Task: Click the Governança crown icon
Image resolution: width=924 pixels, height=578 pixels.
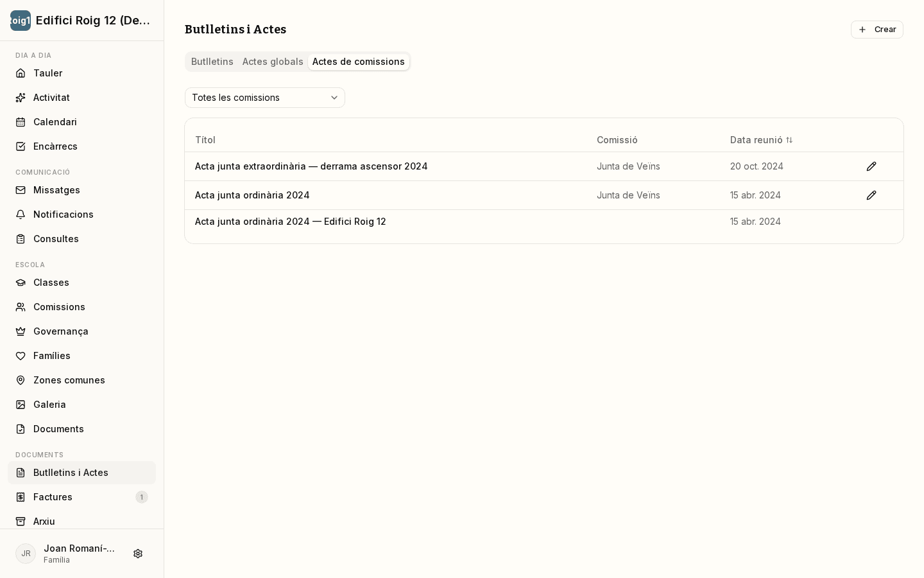Action: click(21, 331)
